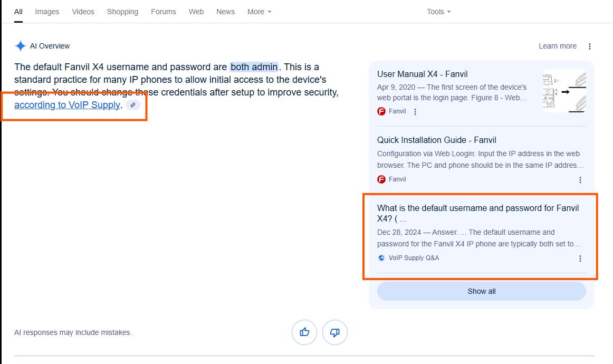Screen dimensions: 613x364
Task: Click the thumbs down feedback button
Action: tap(334, 332)
